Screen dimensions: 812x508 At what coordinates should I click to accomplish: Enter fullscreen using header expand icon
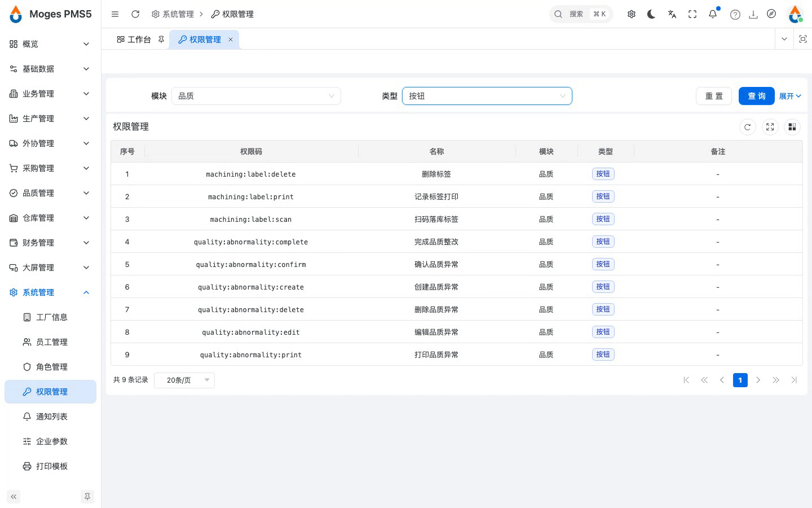click(692, 14)
